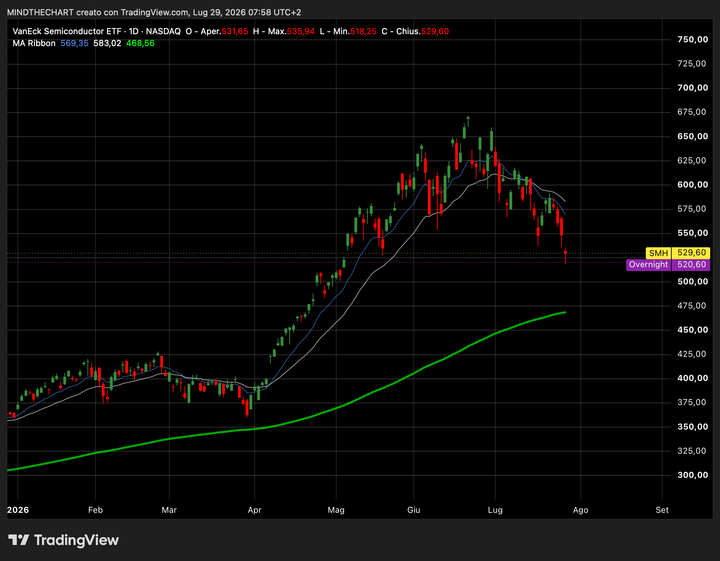
Task: Click the 300,00 price scale label
Action: click(x=692, y=475)
